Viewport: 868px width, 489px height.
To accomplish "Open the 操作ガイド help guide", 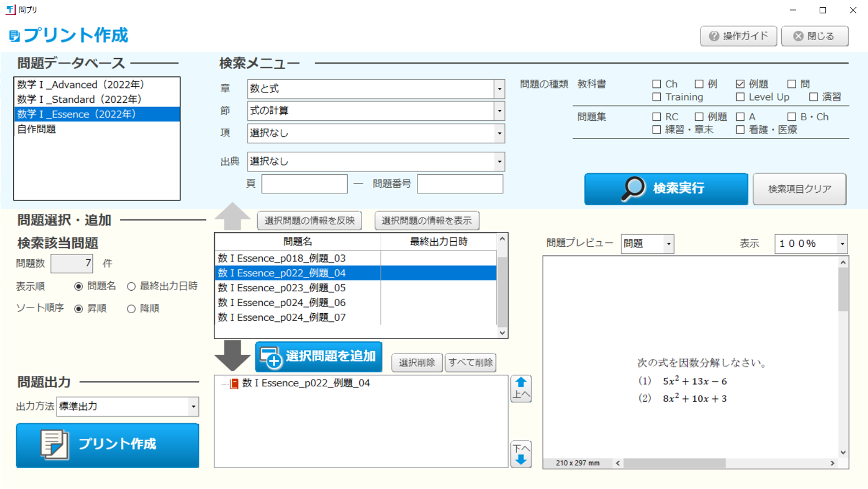I will pyautogui.click(x=738, y=36).
